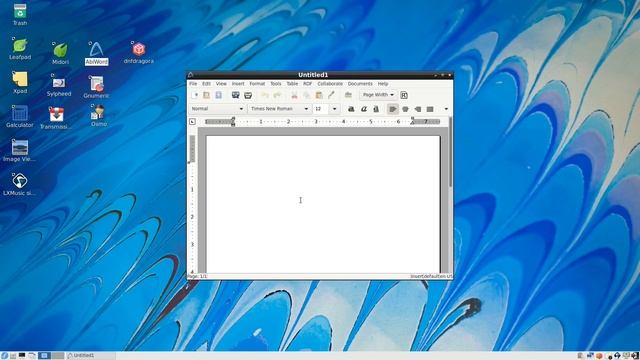Click the Redo toolbar icon
The image size is (640, 360).
(x=277, y=95)
